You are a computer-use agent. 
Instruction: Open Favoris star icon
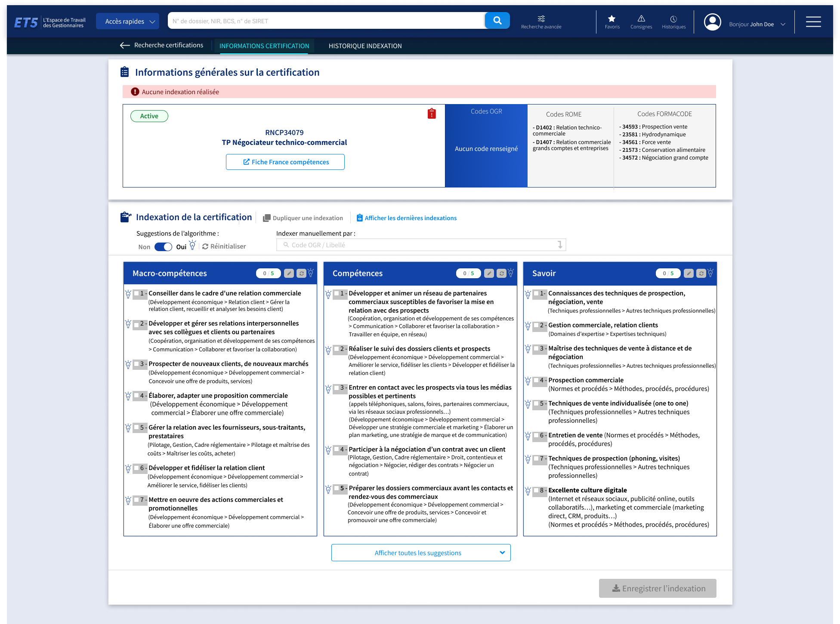(611, 21)
